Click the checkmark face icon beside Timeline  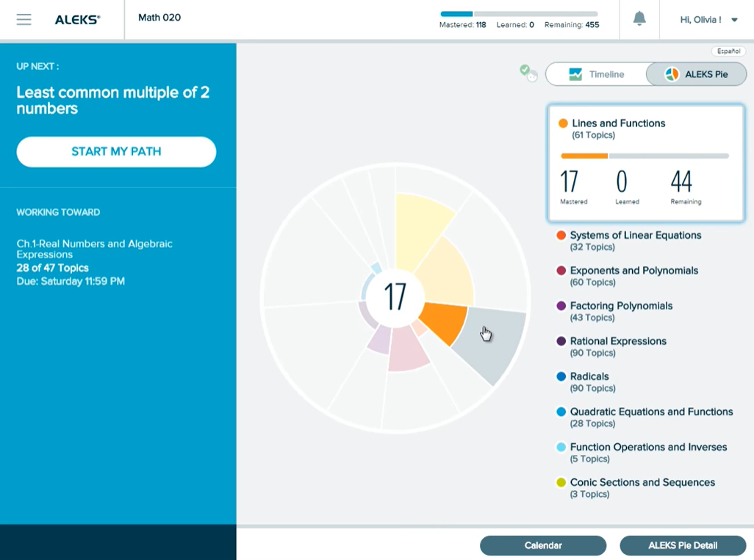tap(528, 73)
